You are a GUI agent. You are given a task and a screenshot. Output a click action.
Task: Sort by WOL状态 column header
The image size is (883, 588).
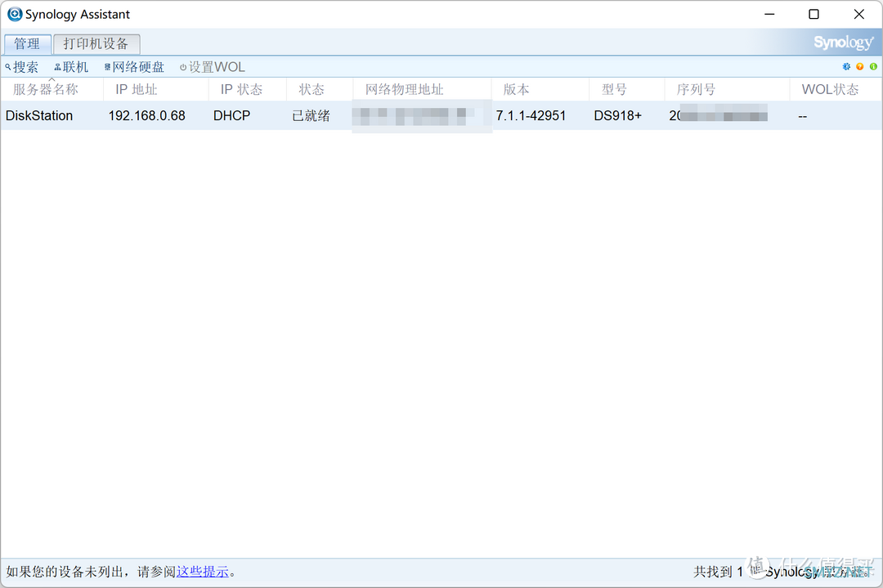[x=836, y=89]
